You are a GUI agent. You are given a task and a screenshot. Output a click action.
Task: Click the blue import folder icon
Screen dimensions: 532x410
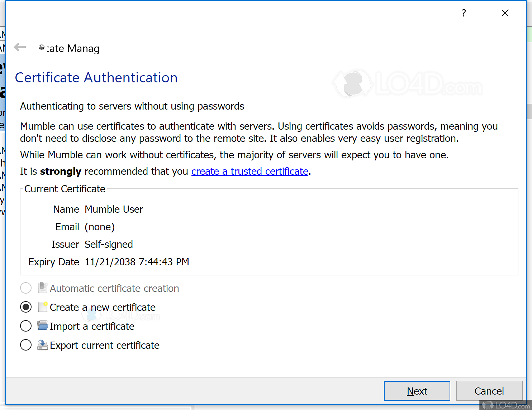coord(42,325)
